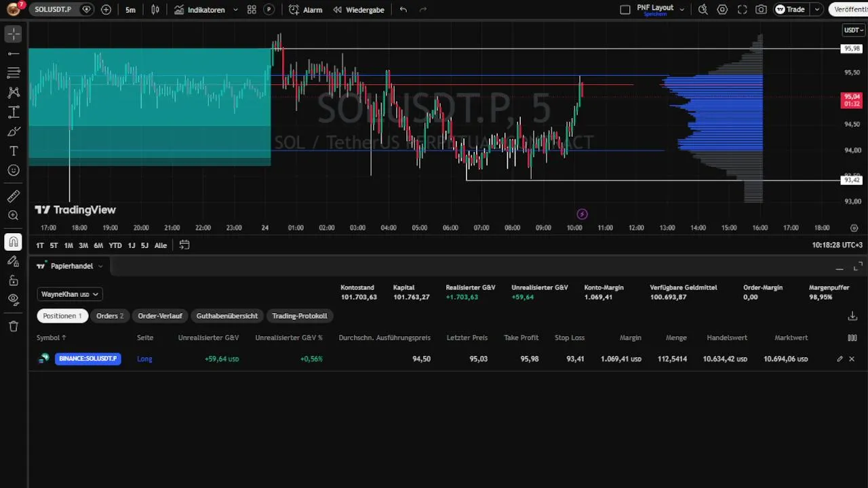Open the chart settings hexagon icon
This screenshot has width=868, height=488.
click(x=722, y=9)
